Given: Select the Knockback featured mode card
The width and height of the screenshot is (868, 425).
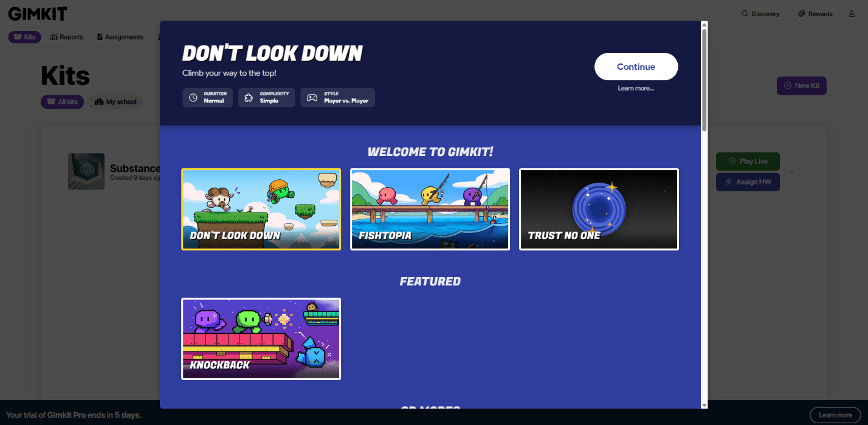Looking at the screenshot, I should click(261, 339).
